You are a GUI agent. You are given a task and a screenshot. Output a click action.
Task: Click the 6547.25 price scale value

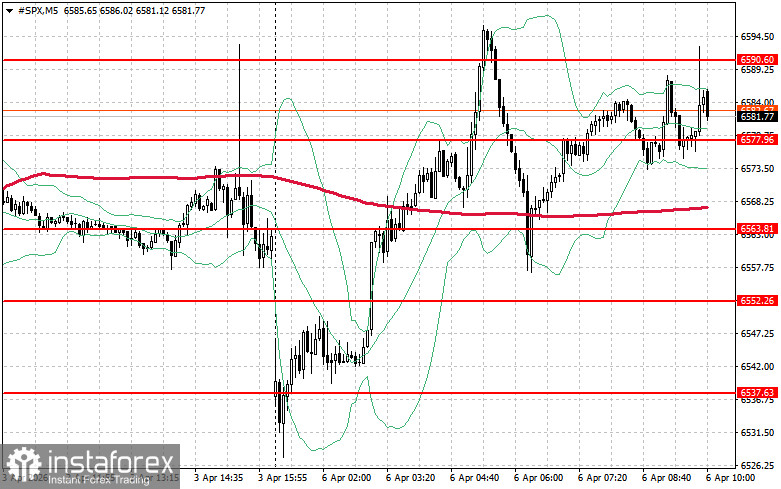pos(757,334)
